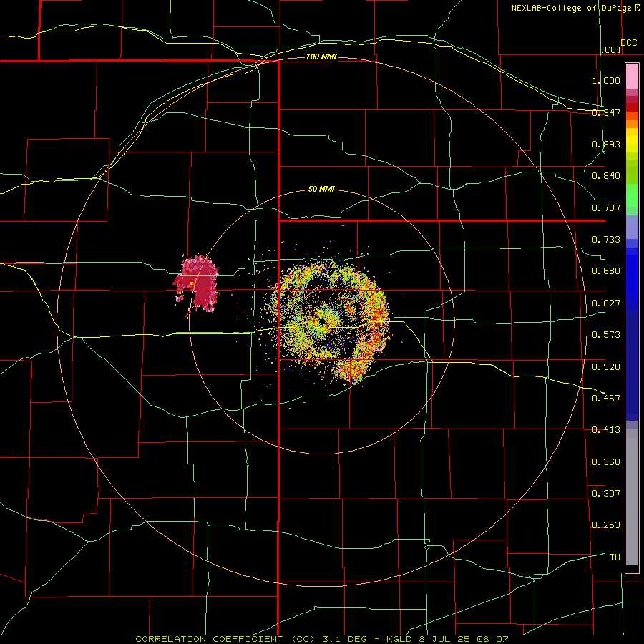644x644 pixels.
Task: Click the 0.787 scale label
Action: pyautogui.click(x=606, y=208)
